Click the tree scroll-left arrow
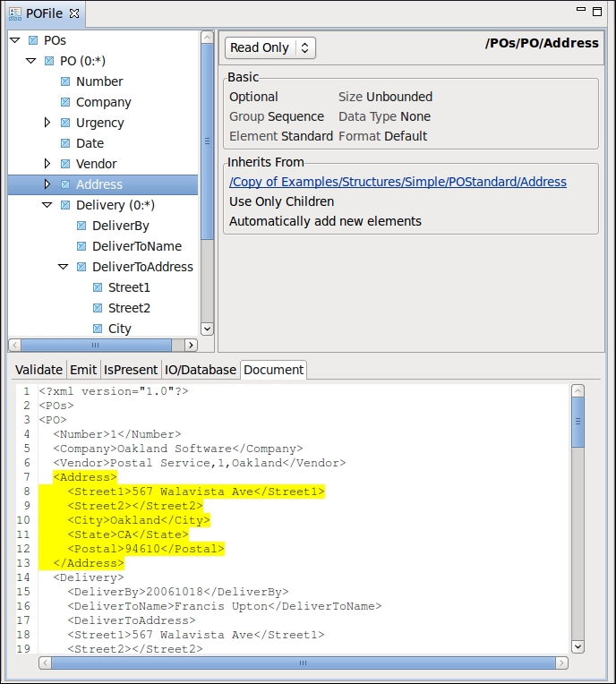The width and height of the screenshot is (616, 684). coord(14,345)
